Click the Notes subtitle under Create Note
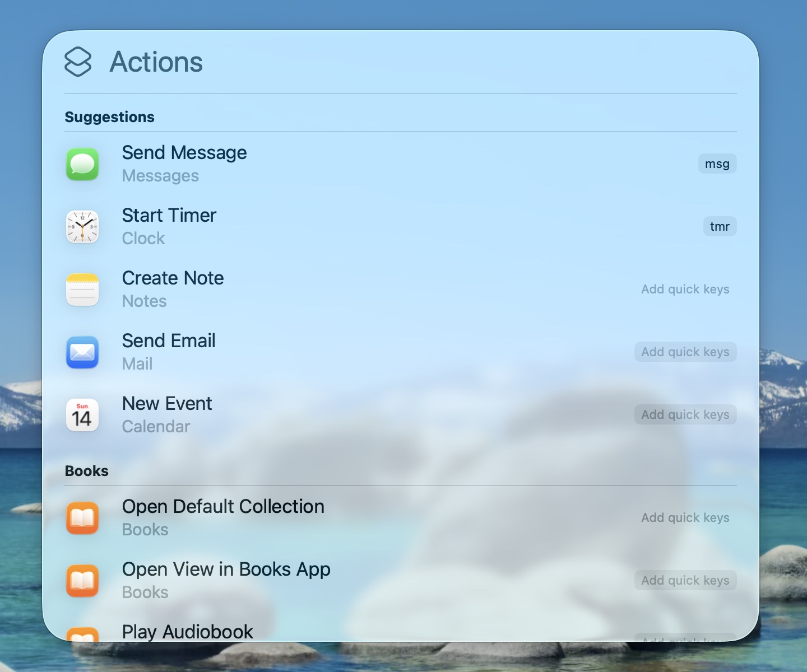 point(145,301)
